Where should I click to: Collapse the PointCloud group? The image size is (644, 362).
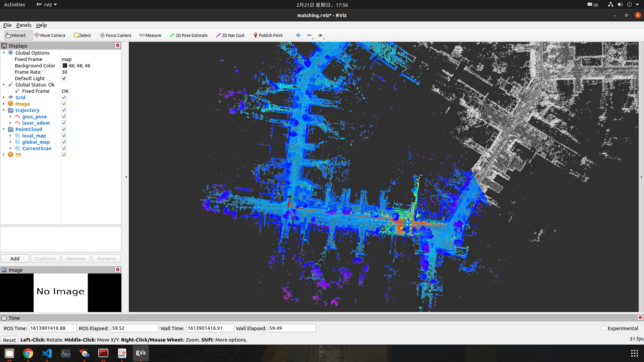(4, 129)
